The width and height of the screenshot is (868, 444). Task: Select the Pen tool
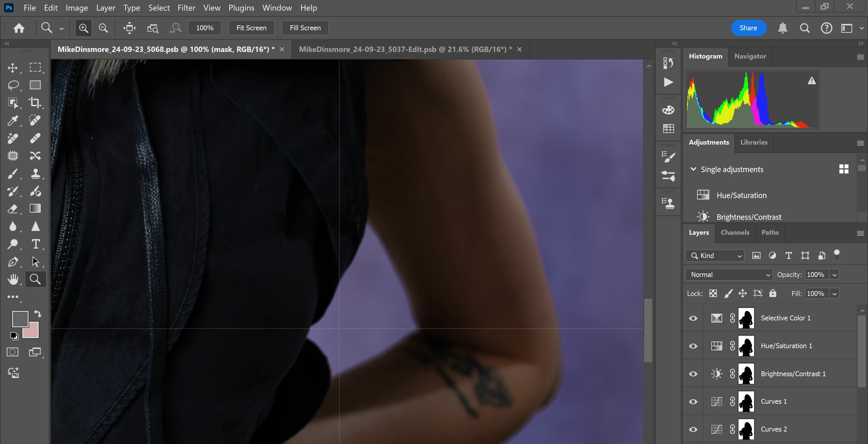pyautogui.click(x=13, y=262)
